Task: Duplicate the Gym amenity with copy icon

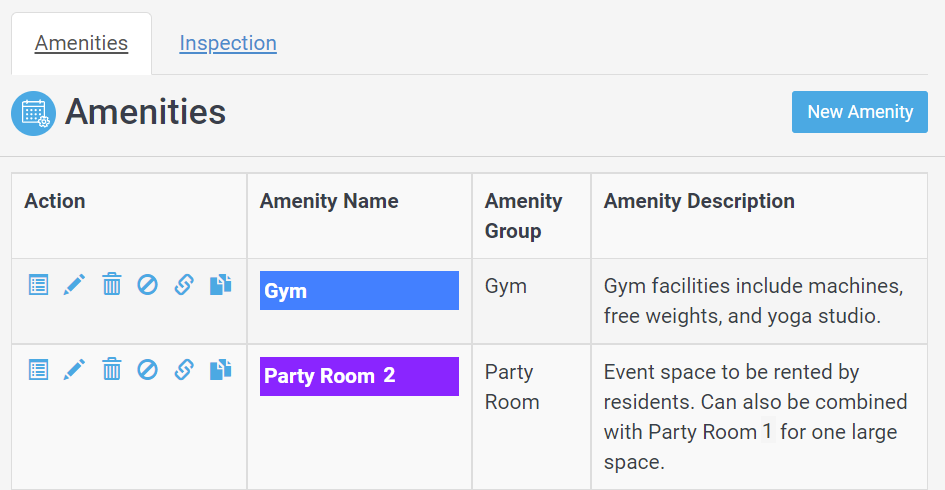Action: 220,285
